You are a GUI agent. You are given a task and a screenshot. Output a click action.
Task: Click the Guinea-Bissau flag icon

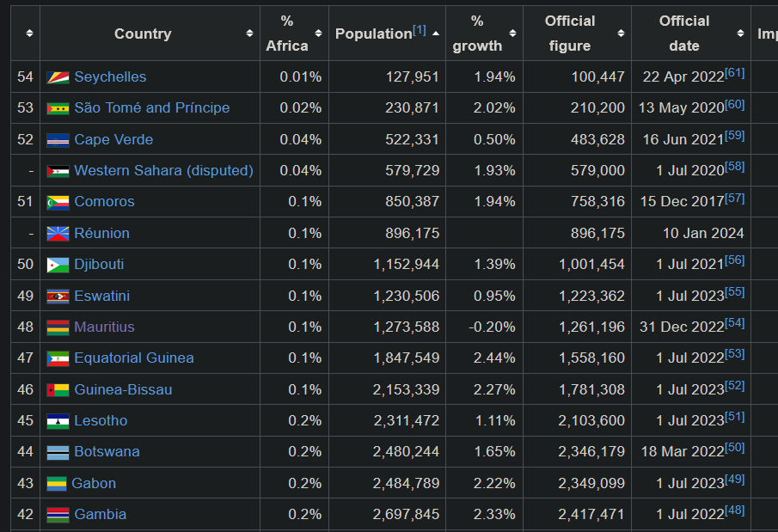pos(58,390)
